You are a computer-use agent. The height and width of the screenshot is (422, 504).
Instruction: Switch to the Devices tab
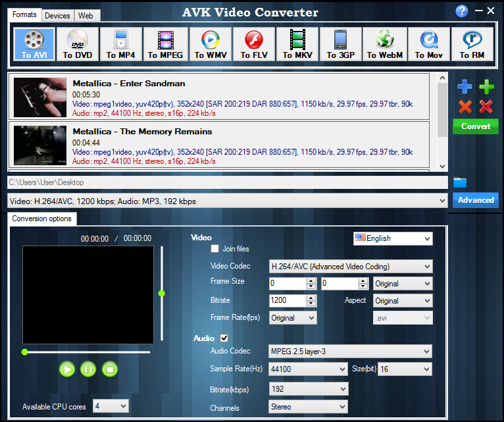coord(57,15)
